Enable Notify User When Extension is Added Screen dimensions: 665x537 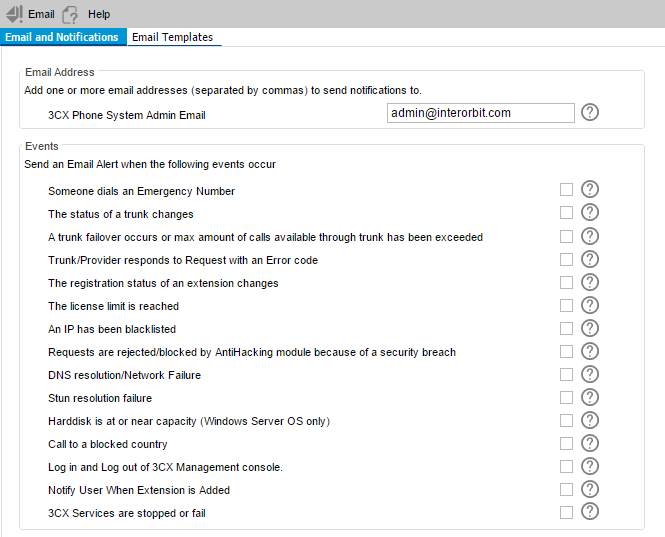566,489
